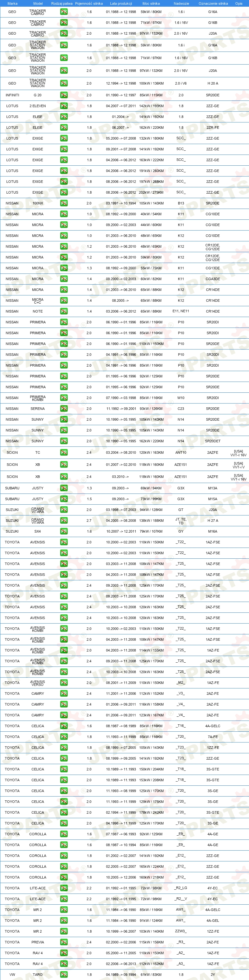249x980 pixels.
Task: Click the fuel icon for NISSAN PRIMERA KOMBI
Action: point(64,398)
